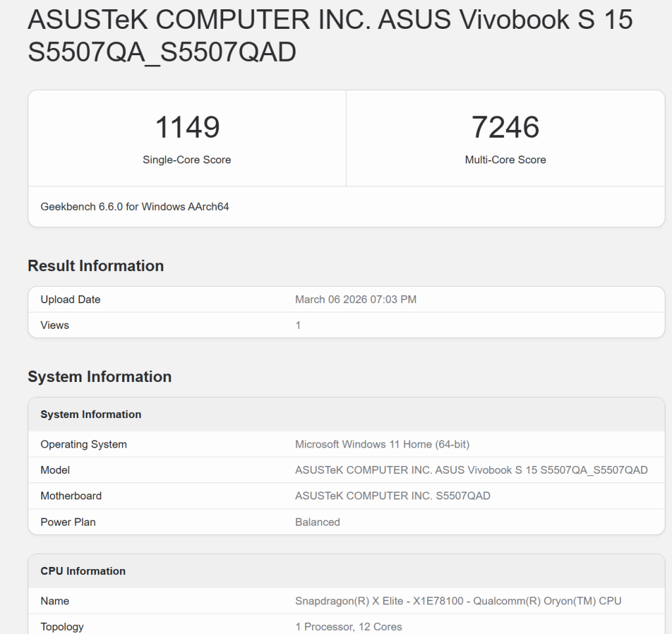
Task: Click the page title ASUS Vivobook S 15 heading
Action: click(x=329, y=35)
